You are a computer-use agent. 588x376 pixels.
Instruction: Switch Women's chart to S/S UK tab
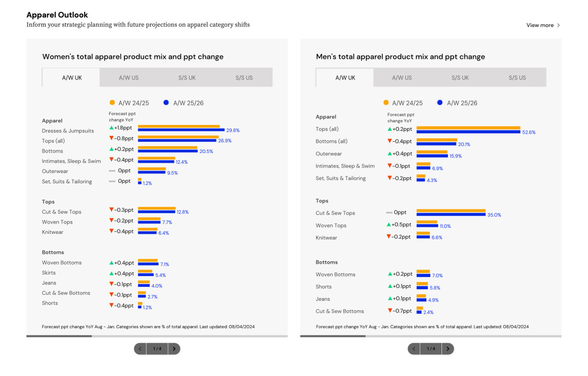[x=186, y=77]
